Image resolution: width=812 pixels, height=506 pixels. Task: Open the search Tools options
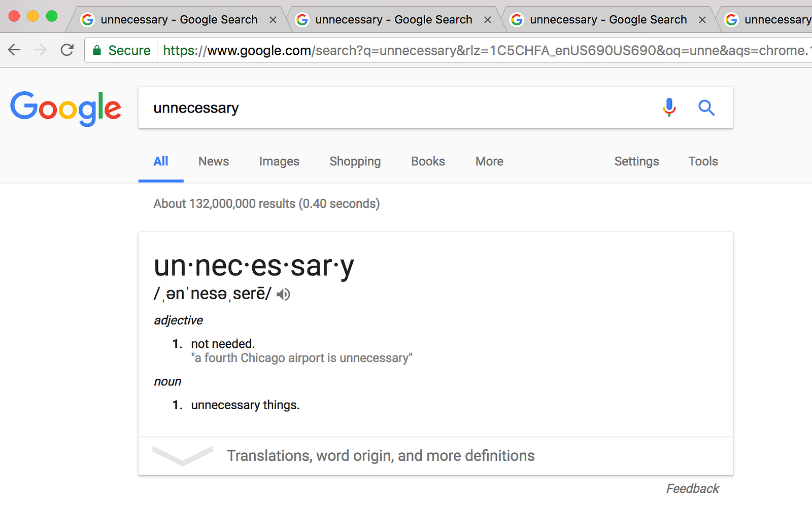tap(703, 161)
